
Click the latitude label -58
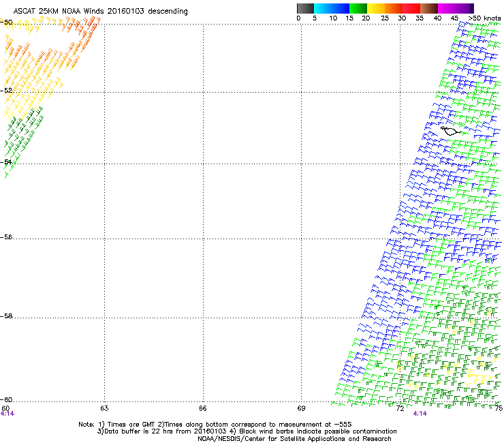click(x=6, y=316)
